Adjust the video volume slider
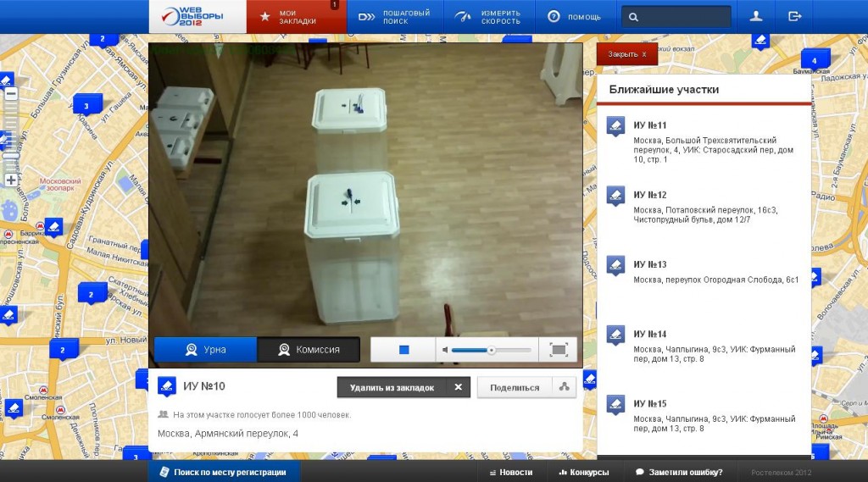The image size is (868, 482). point(491,350)
